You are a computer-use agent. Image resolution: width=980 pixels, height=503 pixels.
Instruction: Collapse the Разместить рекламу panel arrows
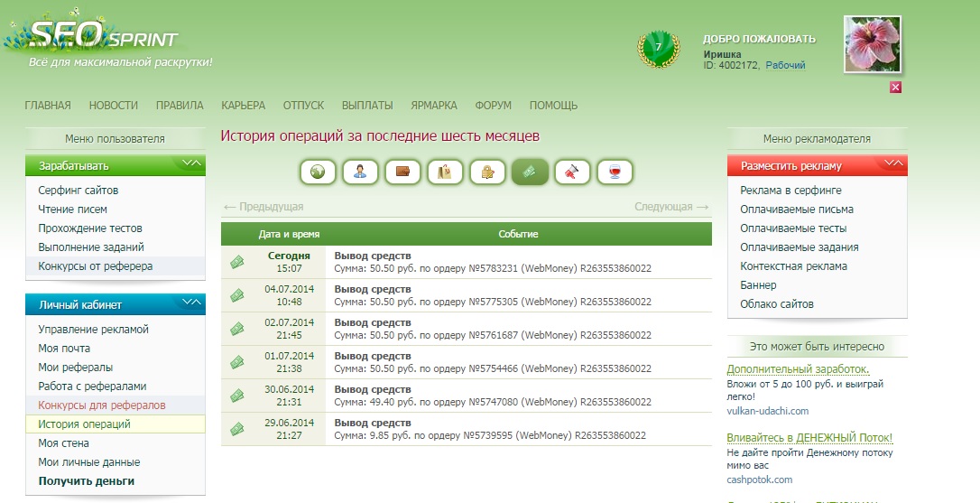point(893,164)
